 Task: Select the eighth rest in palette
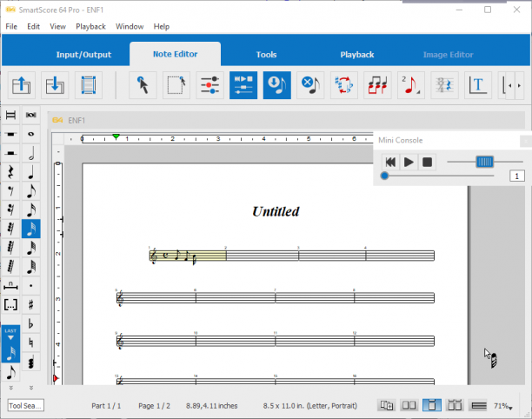tap(10, 191)
